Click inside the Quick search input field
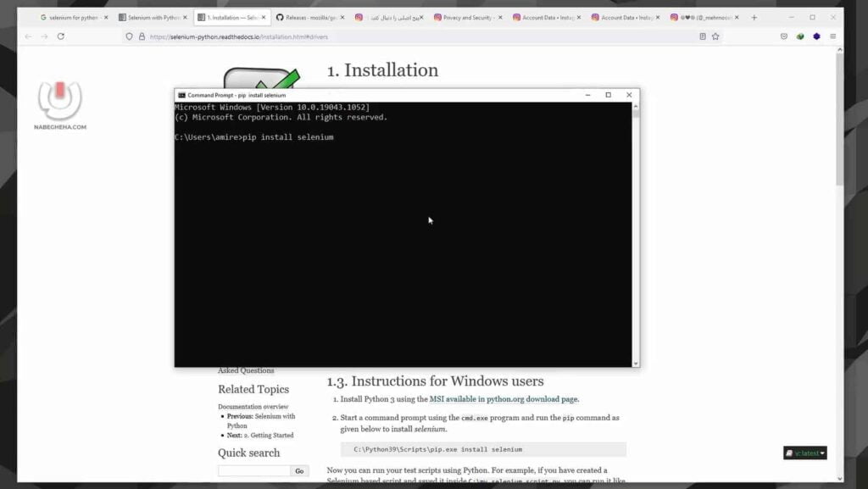 tap(254, 470)
